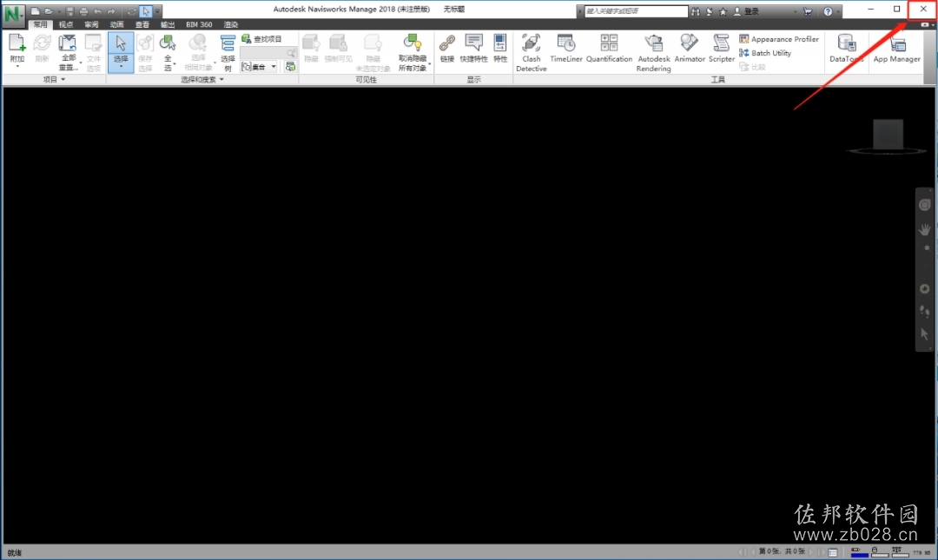Image resolution: width=938 pixels, height=560 pixels.
Task: Switch to the BIM 360 ribbon tab
Action: (x=199, y=24)
